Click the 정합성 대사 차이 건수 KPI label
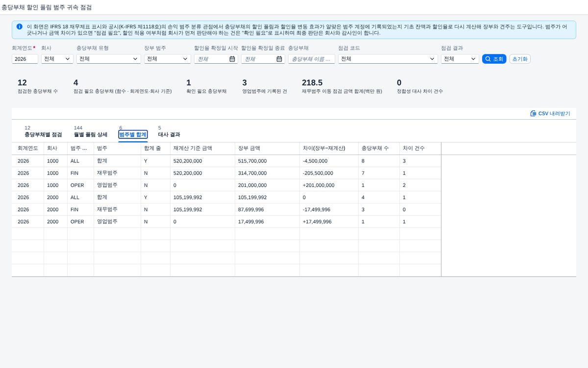Screen dimensions: 588x368 420,91
